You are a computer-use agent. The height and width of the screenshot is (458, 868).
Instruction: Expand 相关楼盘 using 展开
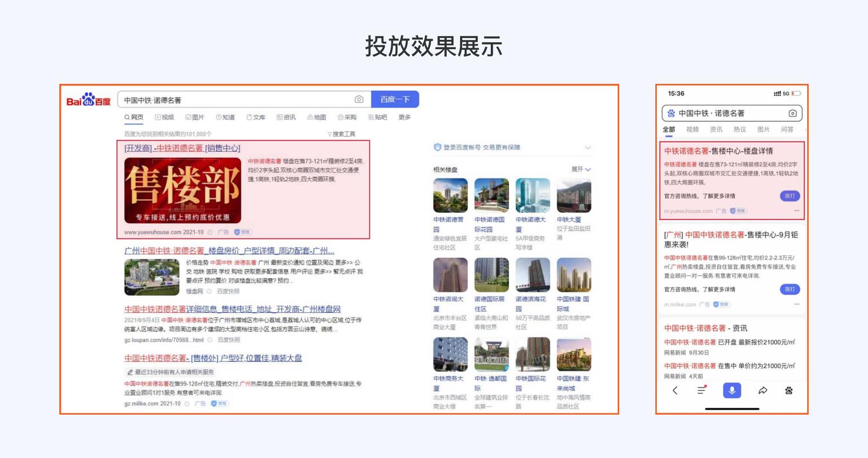(x=581, y=169)
